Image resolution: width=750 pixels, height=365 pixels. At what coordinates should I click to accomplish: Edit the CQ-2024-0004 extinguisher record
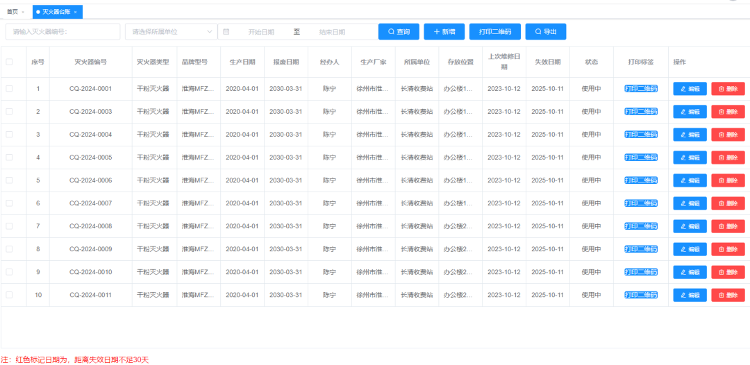pos(690,135)
